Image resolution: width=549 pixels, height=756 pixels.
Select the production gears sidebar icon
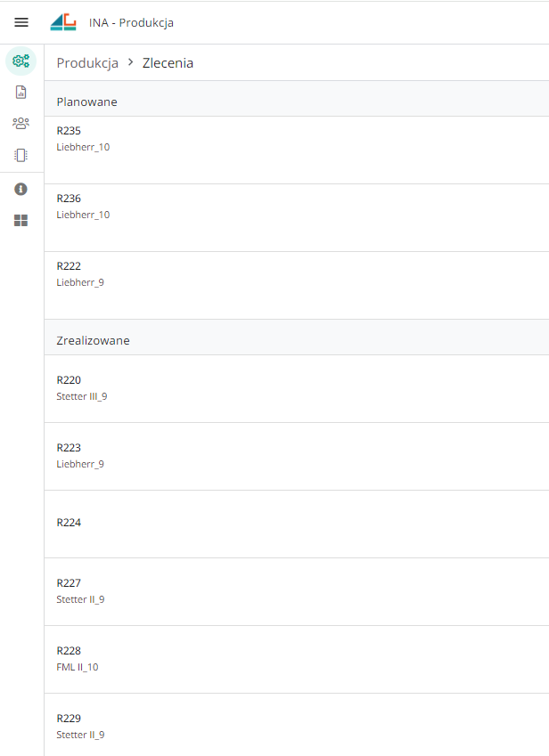point(21,61)
